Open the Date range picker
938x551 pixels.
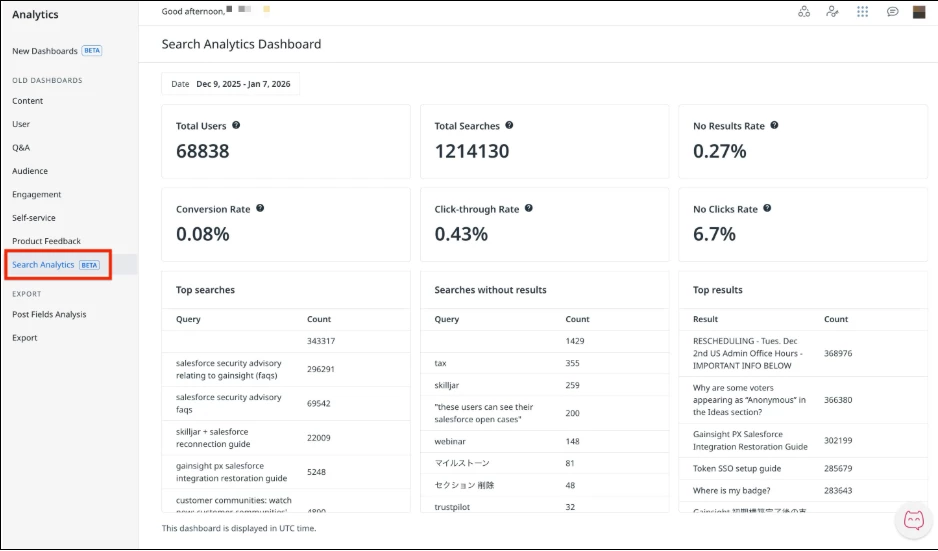coord(230,84)
